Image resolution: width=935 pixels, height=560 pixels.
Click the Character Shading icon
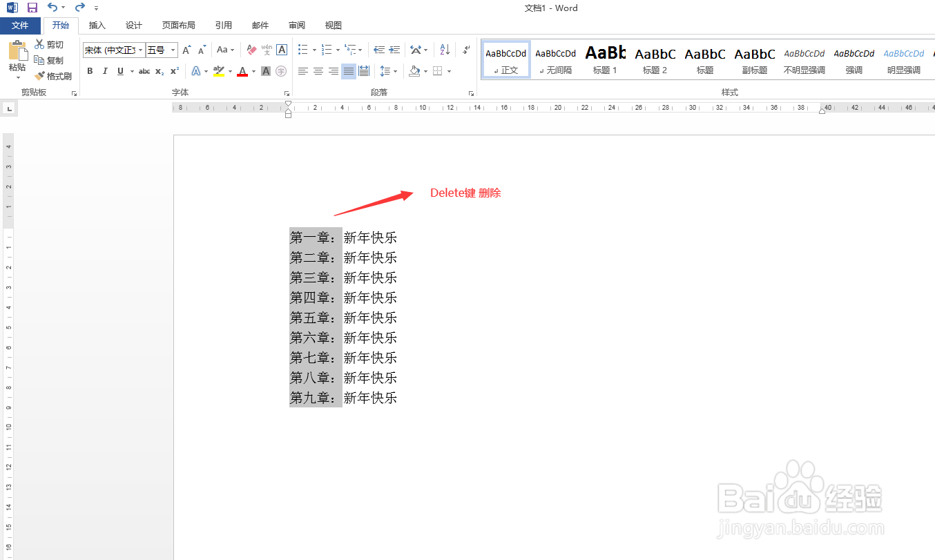[266, 71]
